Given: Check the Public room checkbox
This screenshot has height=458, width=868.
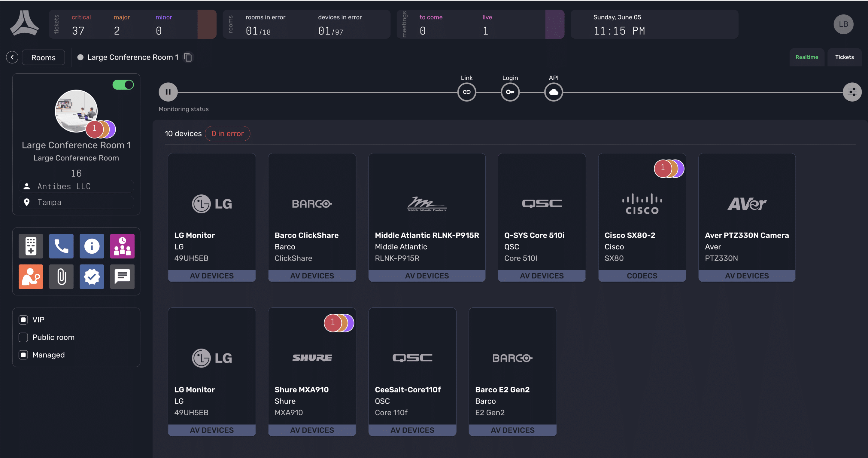Looking at the screenshot, I should click(x=23, y=337).
